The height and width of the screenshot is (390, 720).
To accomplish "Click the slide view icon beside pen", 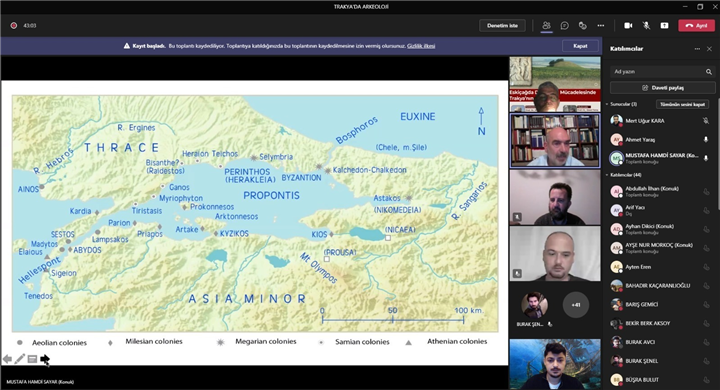I will [x=32, y=359].
